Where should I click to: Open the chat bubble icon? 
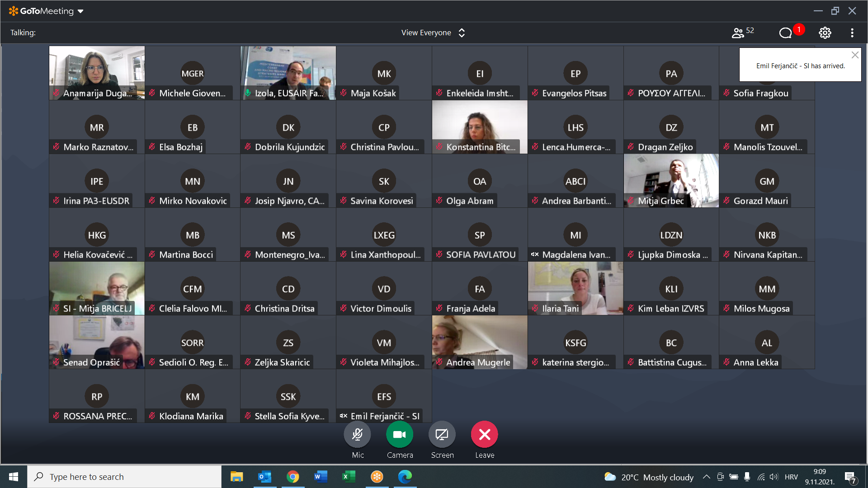click(786, 33)
